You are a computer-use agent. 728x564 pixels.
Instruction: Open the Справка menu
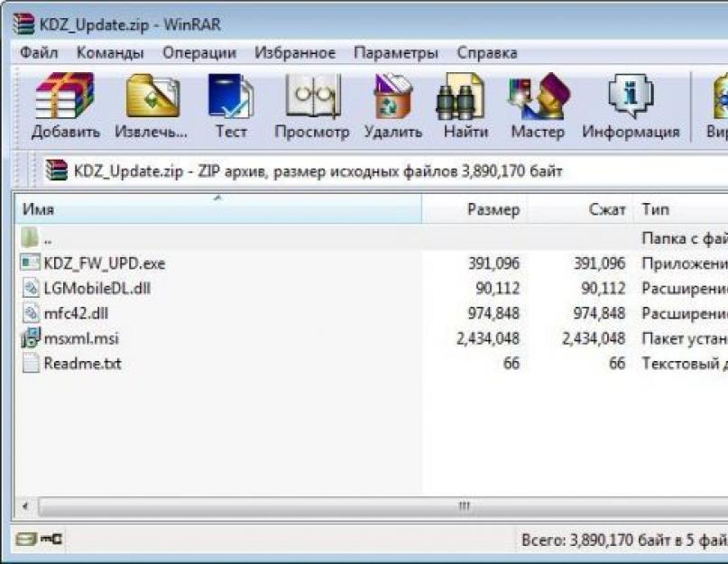[x=486, y=52]
